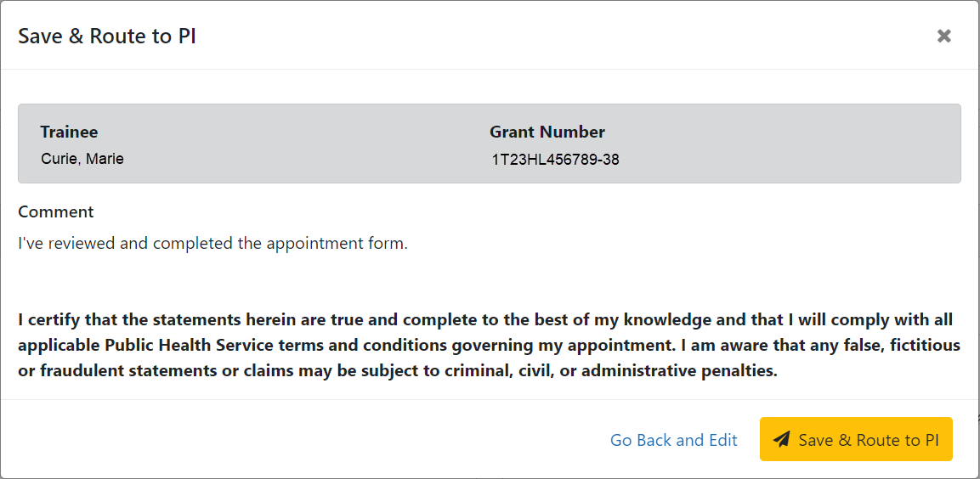Click the comment text about reviewed appointment form

[213, 243]
